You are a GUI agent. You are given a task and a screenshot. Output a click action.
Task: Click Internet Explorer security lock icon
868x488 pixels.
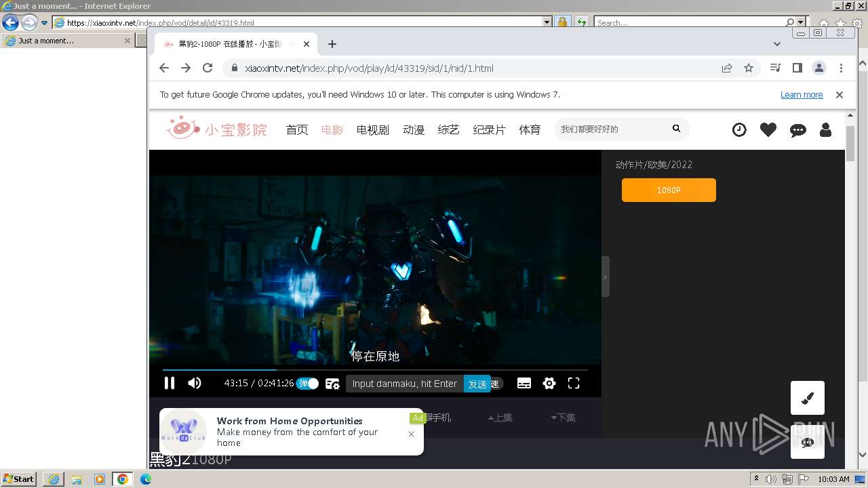[562, 22]
